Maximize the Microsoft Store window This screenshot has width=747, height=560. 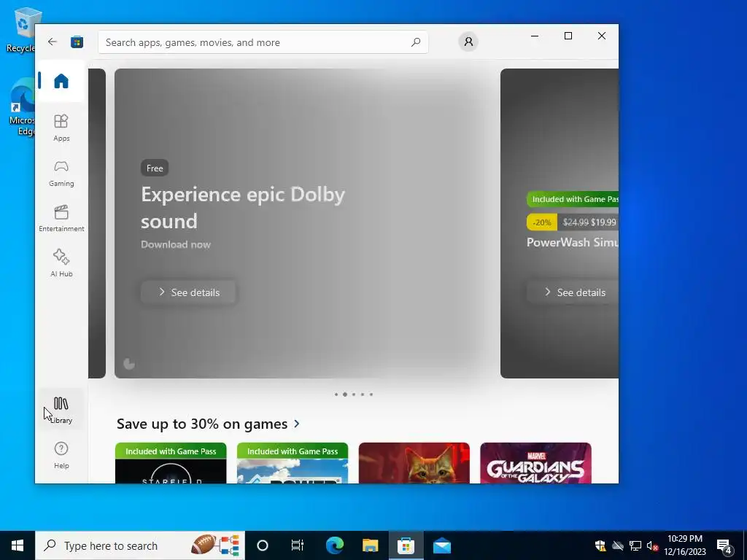[568, 36]
